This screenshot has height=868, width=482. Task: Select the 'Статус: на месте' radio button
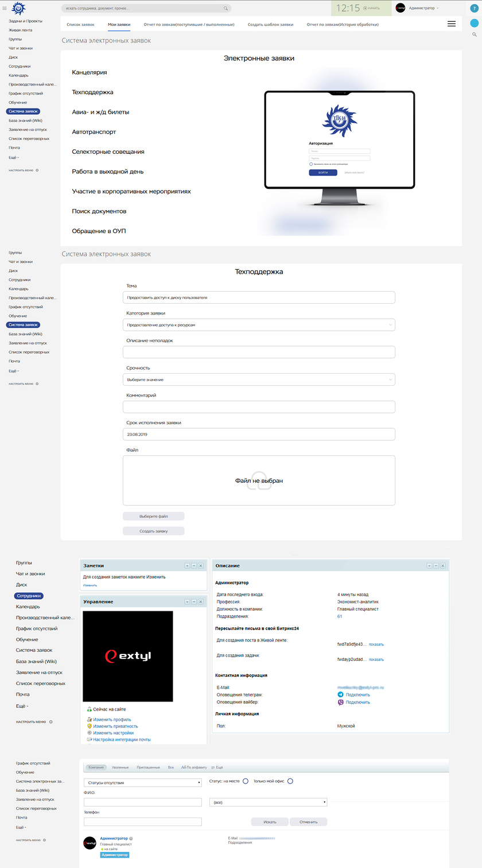246,781
